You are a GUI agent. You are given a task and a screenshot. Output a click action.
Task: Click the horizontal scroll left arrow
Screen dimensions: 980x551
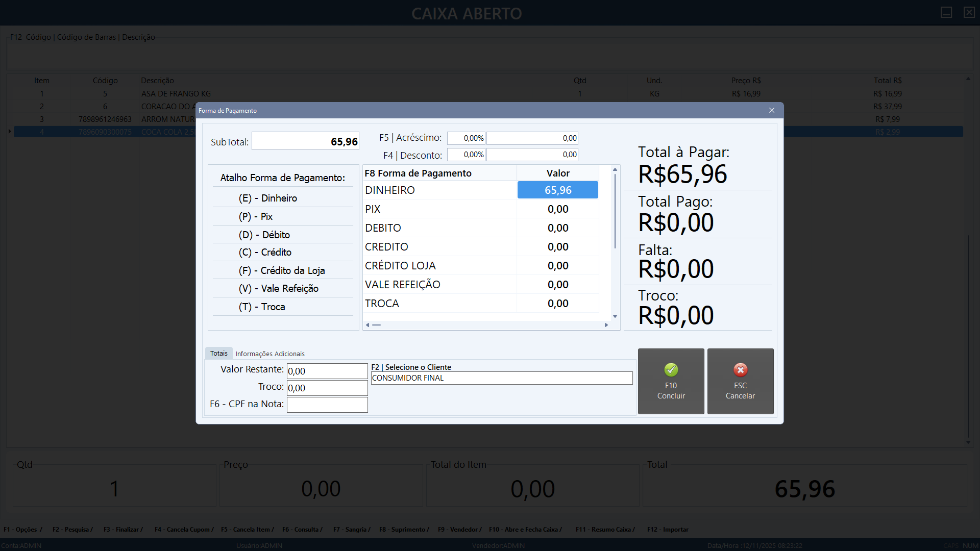(367, 325)
